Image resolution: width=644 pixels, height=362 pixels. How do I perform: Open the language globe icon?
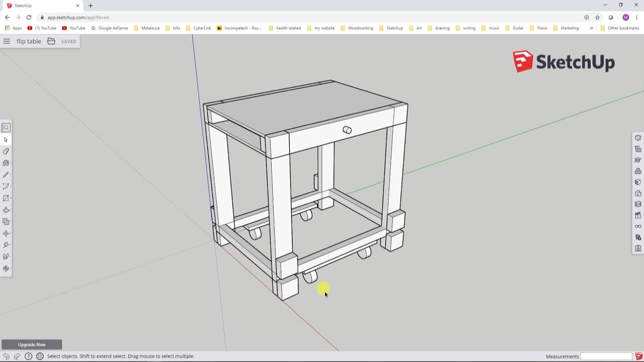[x=40, y=356]
